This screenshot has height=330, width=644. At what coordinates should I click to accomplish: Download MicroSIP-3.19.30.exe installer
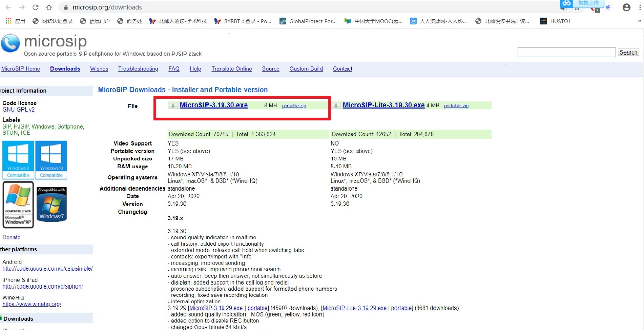click(x=214, y=105)
